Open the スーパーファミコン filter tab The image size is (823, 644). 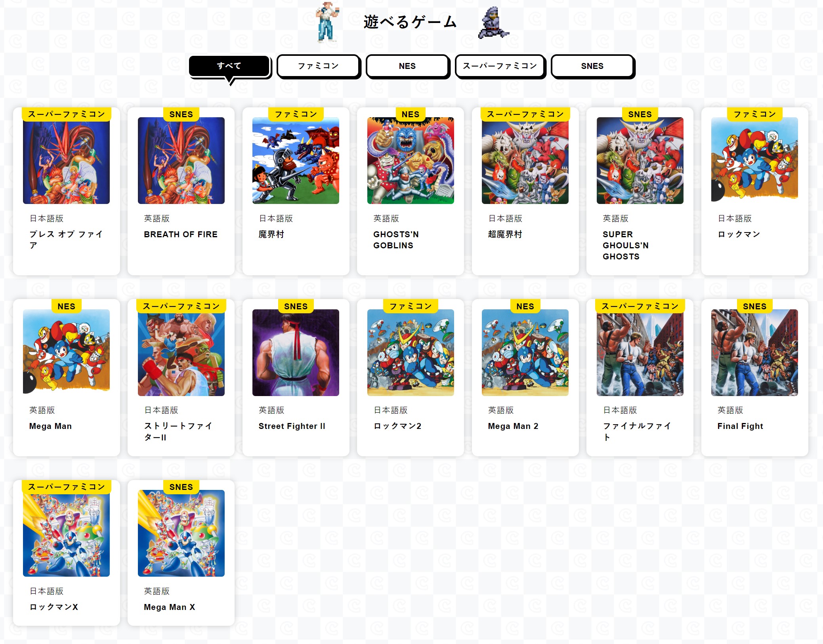[500, 66]
